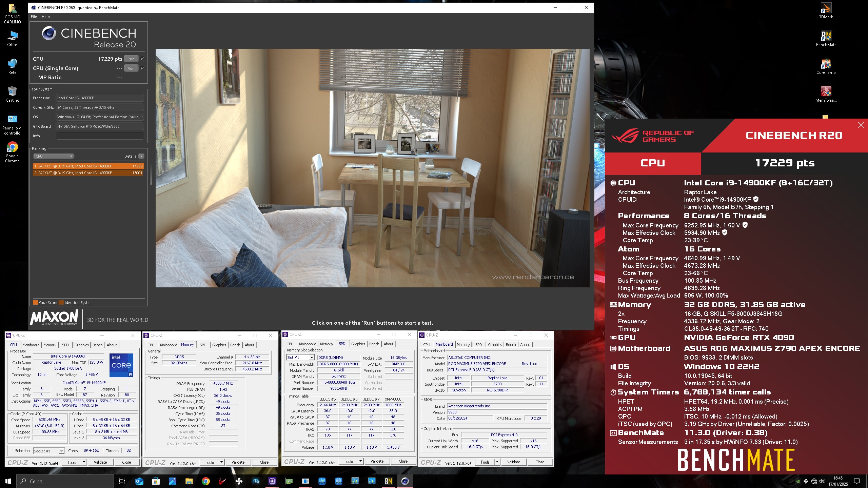Open Tools dropdown arrow in CPU-Z CPU window
Viewport: 868px width, 488px height.
point(84,462)
